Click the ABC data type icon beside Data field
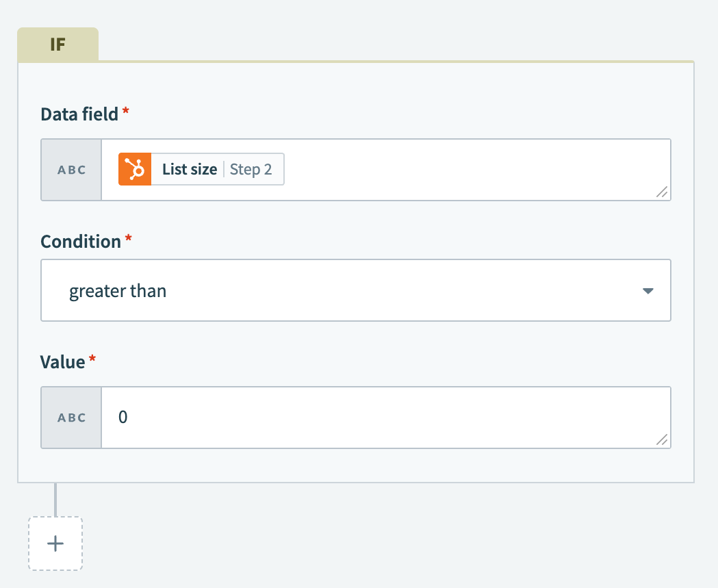 tap(70, 169)
